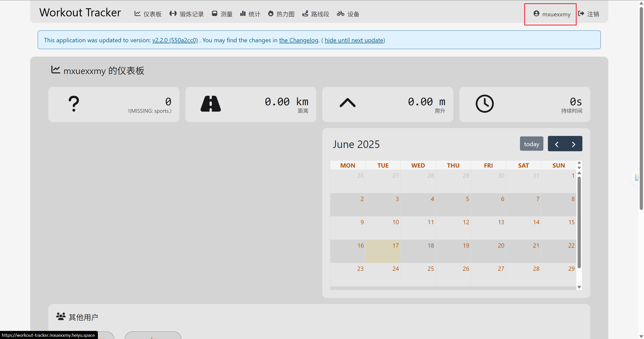Click hide until next update link
Image resolution: width=644 pixels, height=339 pixels.
pyautogui.click(x=354, y=40)
